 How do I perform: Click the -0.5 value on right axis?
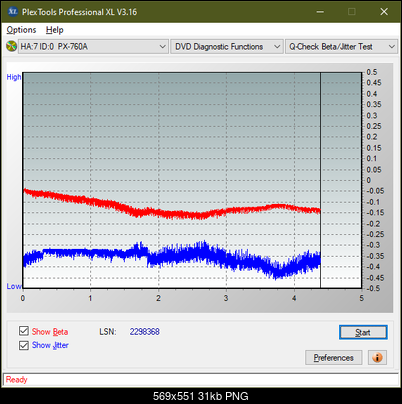[x=373, y=288]
